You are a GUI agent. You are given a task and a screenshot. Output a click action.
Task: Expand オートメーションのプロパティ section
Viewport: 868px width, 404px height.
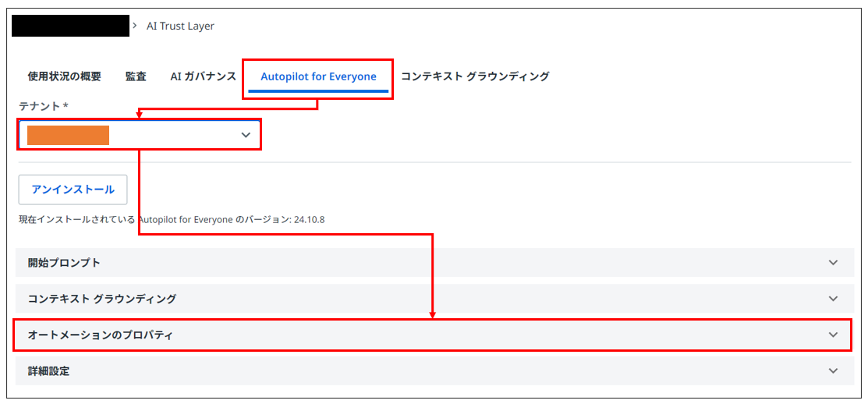pyautogui.click(x=434, y=335)
